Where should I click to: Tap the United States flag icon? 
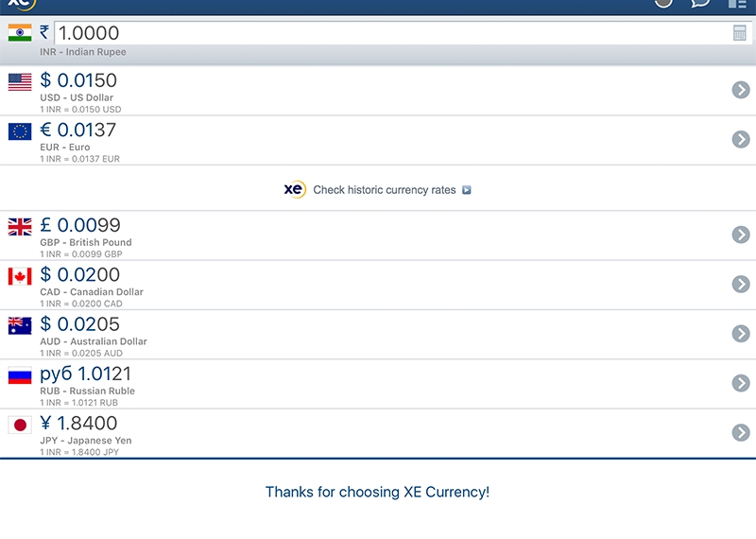click(x=20, y=82)
